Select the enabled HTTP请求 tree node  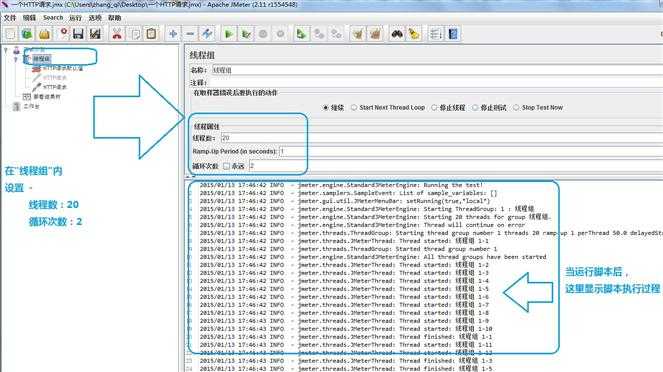55,87
